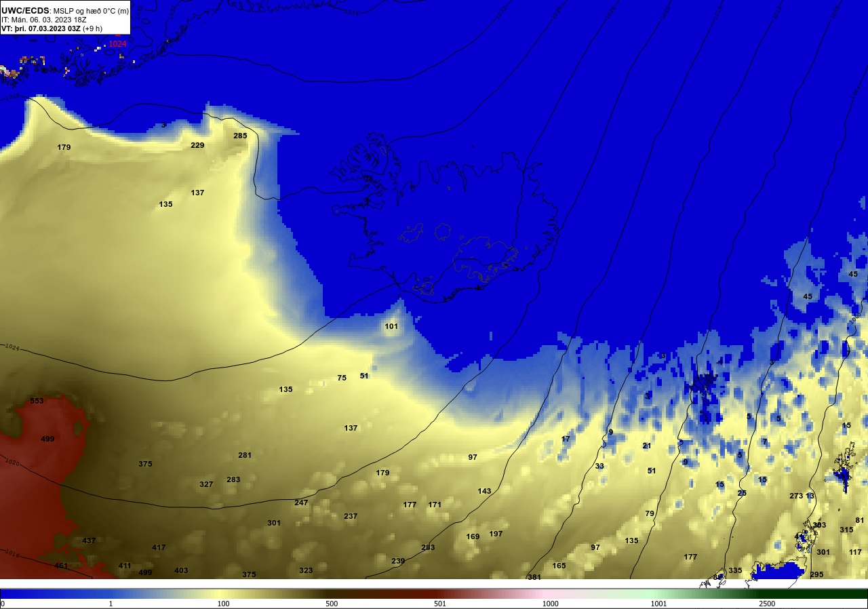
Task: Select the 247 map value
Action: pyautogui.click(x=301, y=503)
